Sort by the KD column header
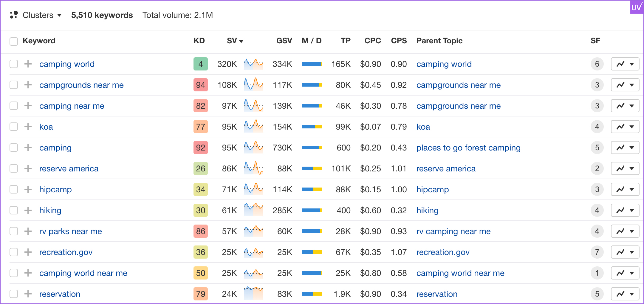 [x=199, y=41]
